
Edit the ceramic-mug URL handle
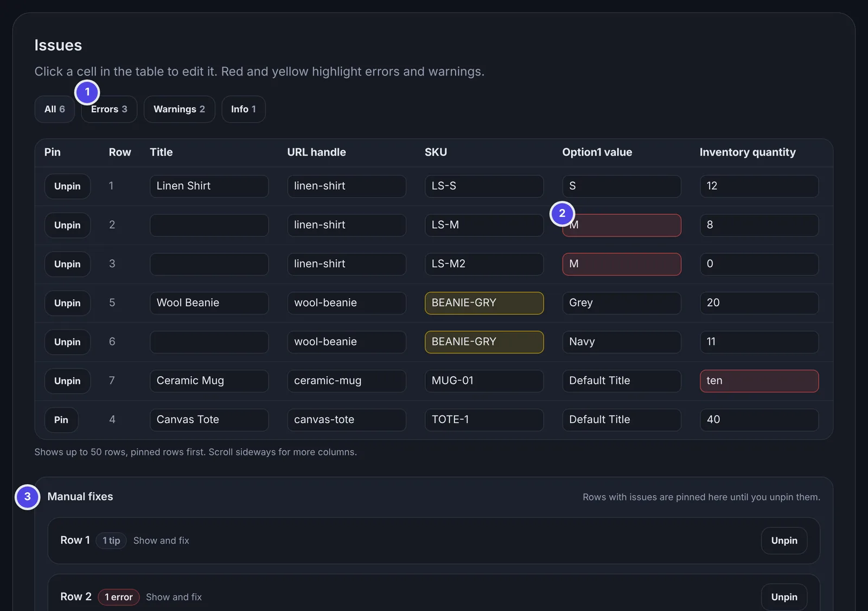347,381
